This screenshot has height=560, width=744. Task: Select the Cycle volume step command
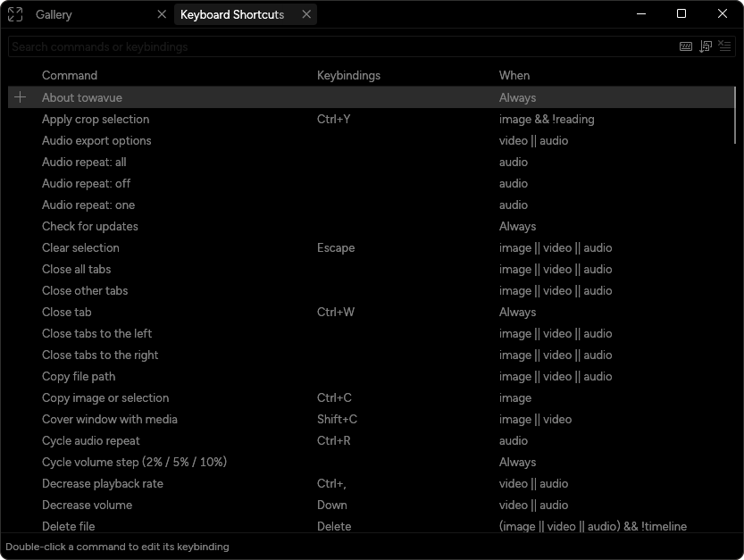pos(134,462)
